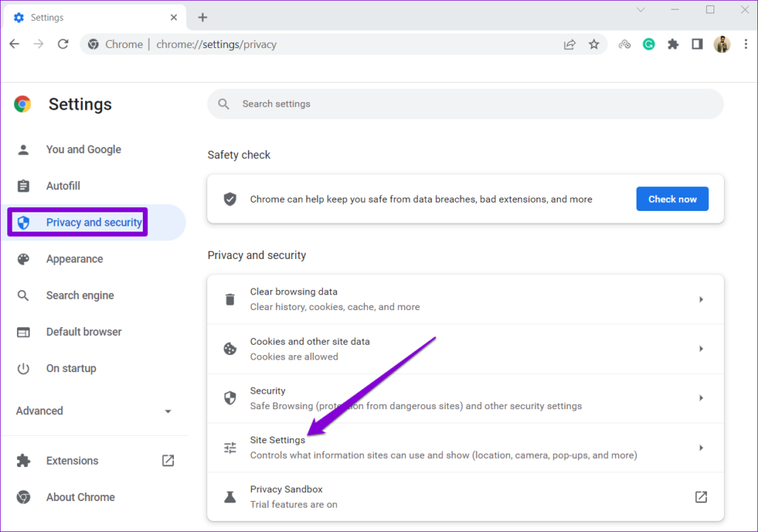Click "Cookies are allowed" text
The height and width of the screenshot is (532, 758).
(294, 357)
